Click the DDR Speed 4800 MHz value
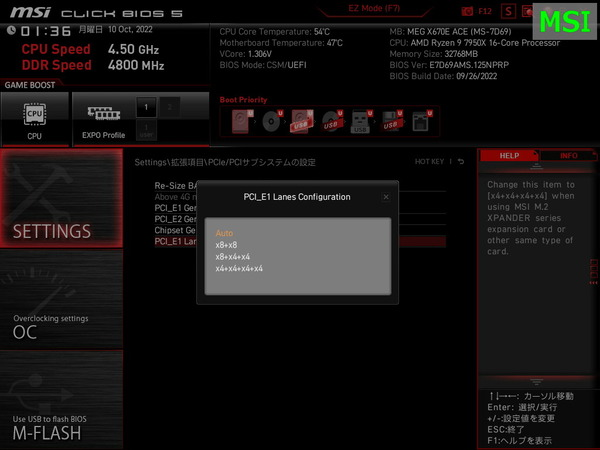600x450 pixels. point(136,65)
